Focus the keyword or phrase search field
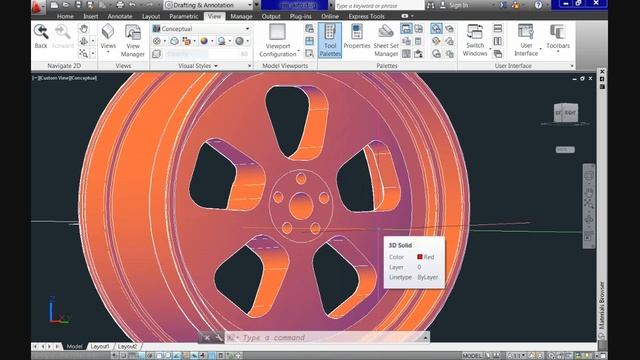The width and height of the screenshot is (640, 360). pos(379,5)
